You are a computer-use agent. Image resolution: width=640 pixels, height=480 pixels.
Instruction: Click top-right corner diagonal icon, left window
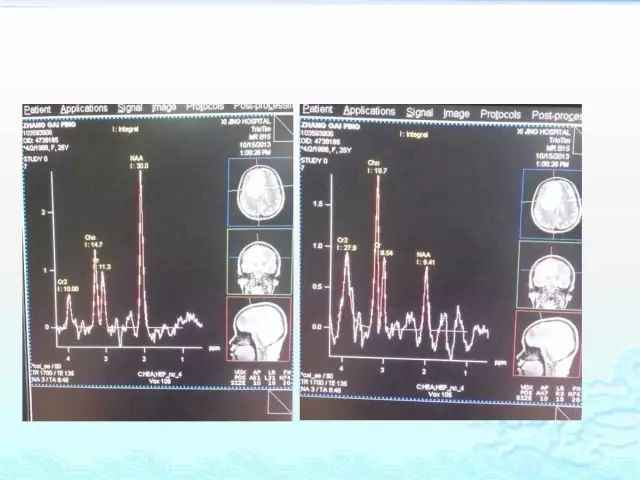(283, 129)
